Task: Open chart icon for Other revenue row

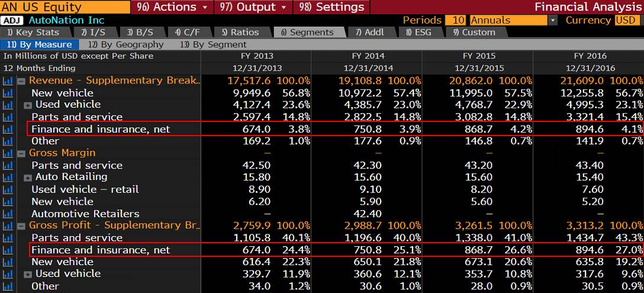Action: tap(8, 141)
